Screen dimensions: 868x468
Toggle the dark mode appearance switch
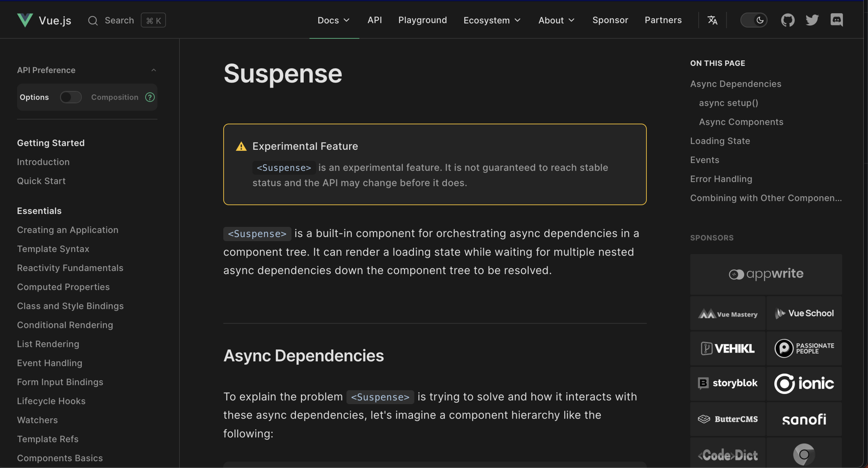pos(753,20)
